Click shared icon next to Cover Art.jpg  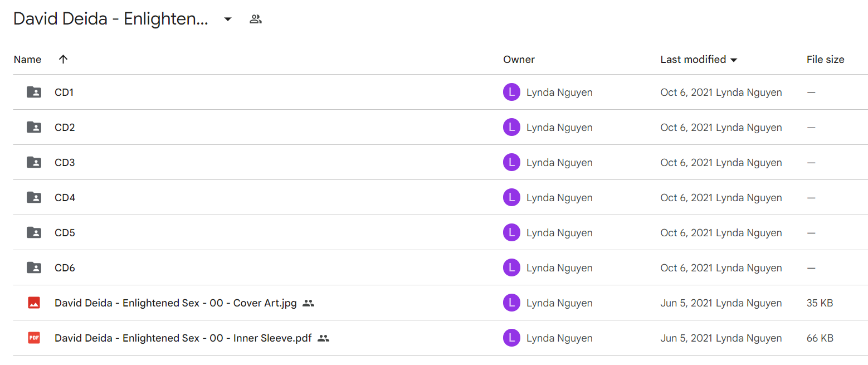(x=309, y=303)
